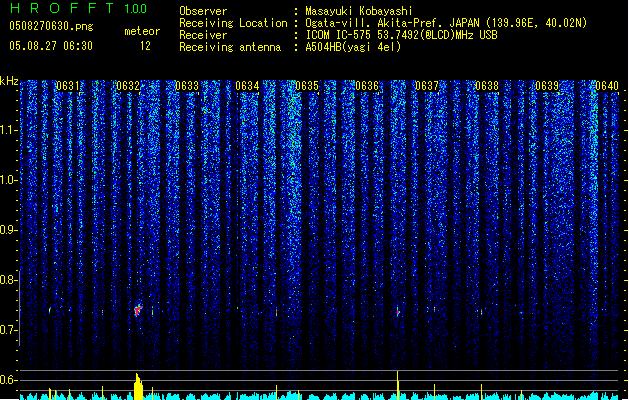Click the red meteor echo near 0636
This screenshot has height=400, width=629.
click(398, 312)
